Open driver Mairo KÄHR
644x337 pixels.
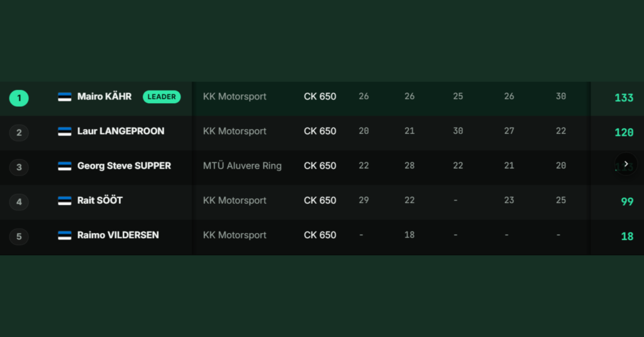pos(104,96)
